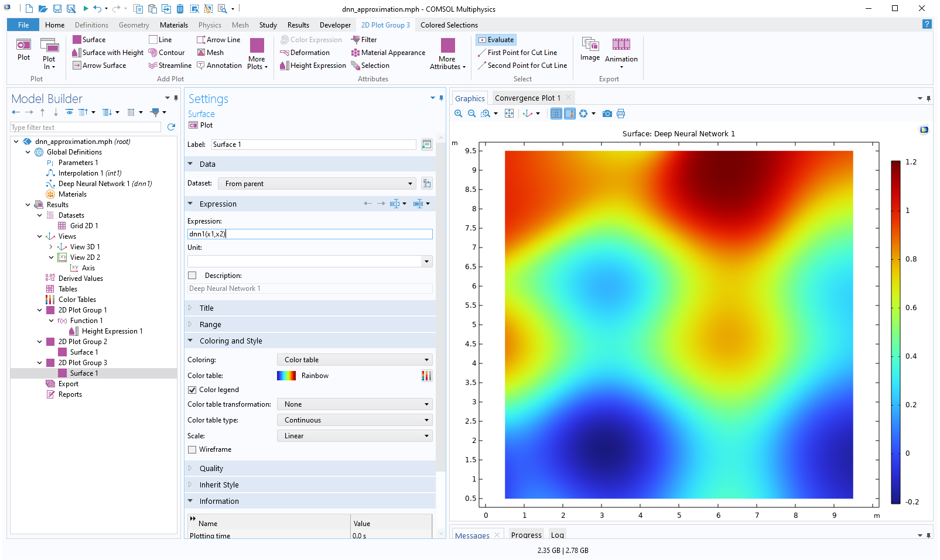The height and width of the screenshot is (560, 940).
Task: Expand the Quality section
Action: (x=211, y=469)
